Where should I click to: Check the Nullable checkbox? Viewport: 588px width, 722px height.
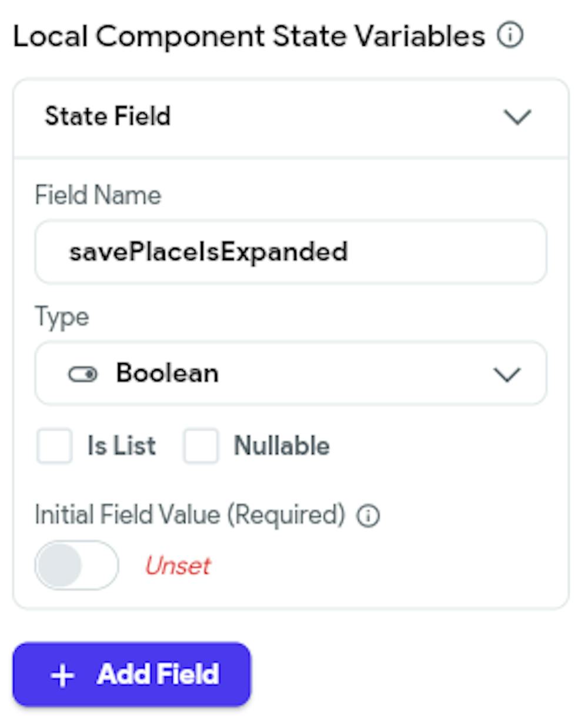click(x=201, y=446)
